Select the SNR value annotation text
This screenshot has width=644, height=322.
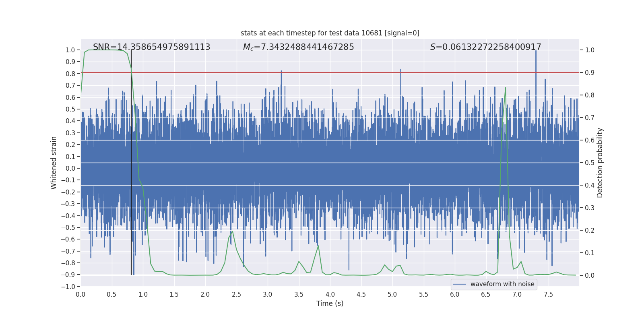pos(151,47)
